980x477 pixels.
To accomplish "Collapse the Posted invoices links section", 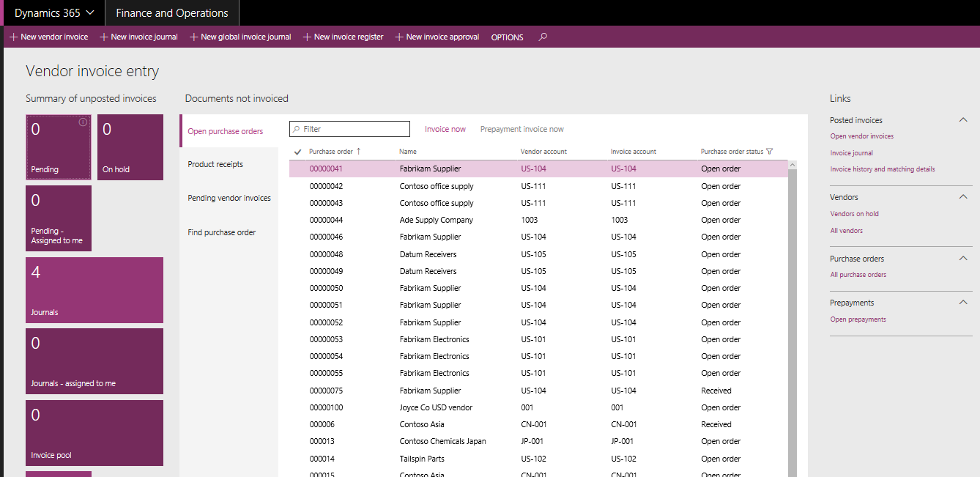I will coord(963,120).
